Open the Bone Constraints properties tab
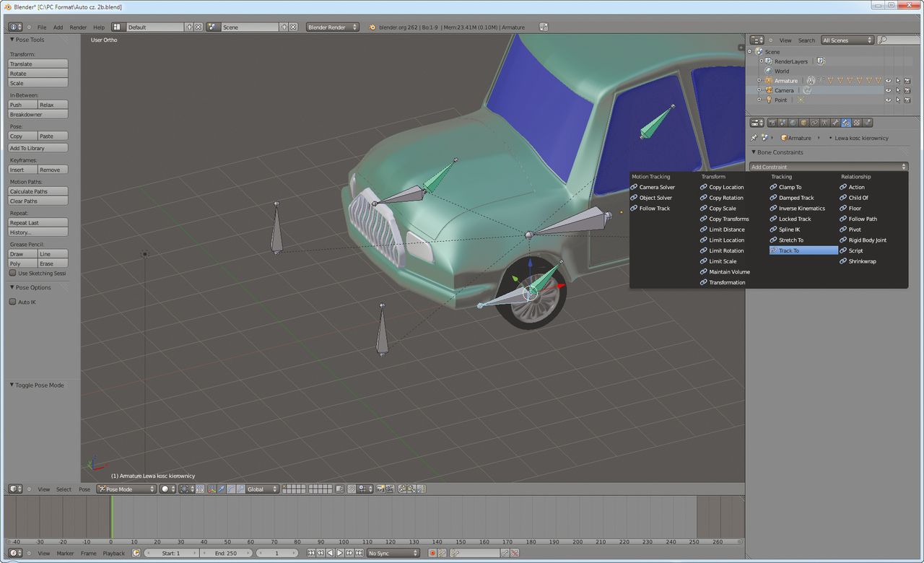924x563 pixels. click(846, 123)
